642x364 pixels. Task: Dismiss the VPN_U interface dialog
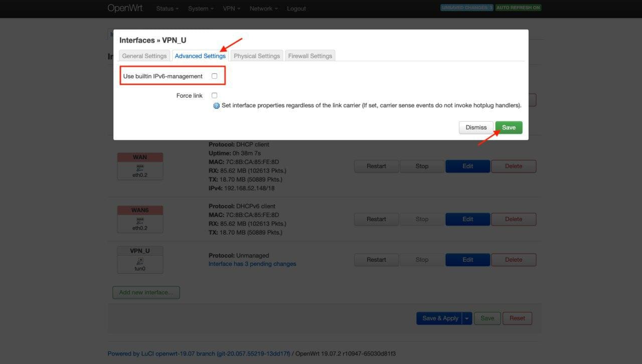[x=476, y=127]
